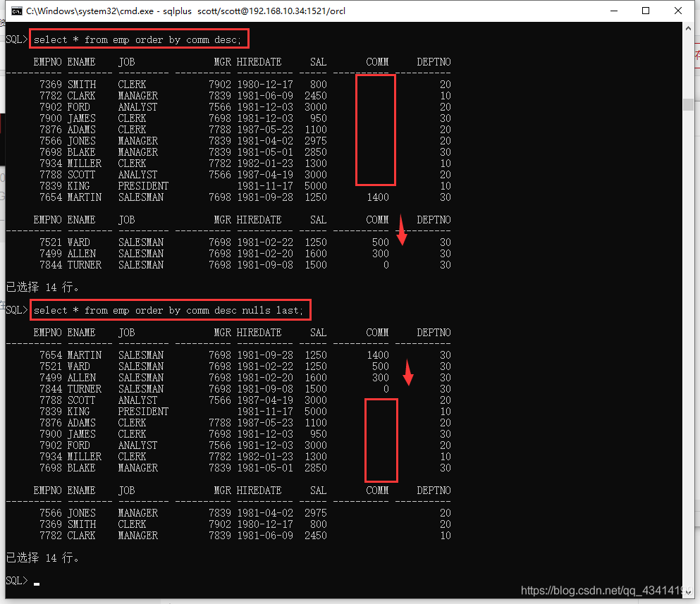
Task: Click ALLEN's 1600 salary in nulls last results
Action: point(316,378)
